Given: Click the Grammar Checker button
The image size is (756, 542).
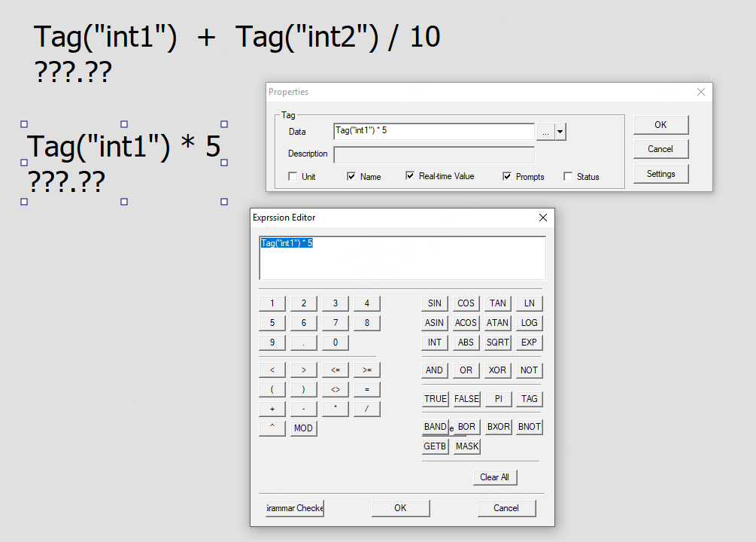Looking at the screenshot, I should pos(294,508).
